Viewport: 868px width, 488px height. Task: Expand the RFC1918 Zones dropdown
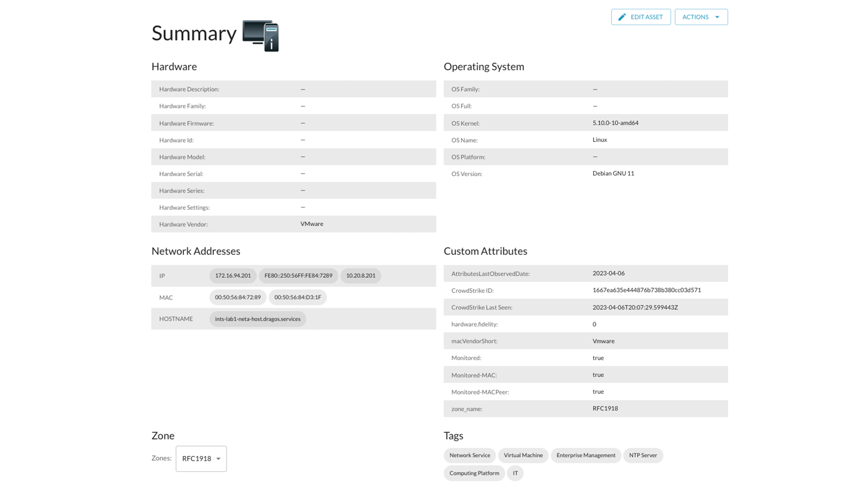(x=201, y=459)
